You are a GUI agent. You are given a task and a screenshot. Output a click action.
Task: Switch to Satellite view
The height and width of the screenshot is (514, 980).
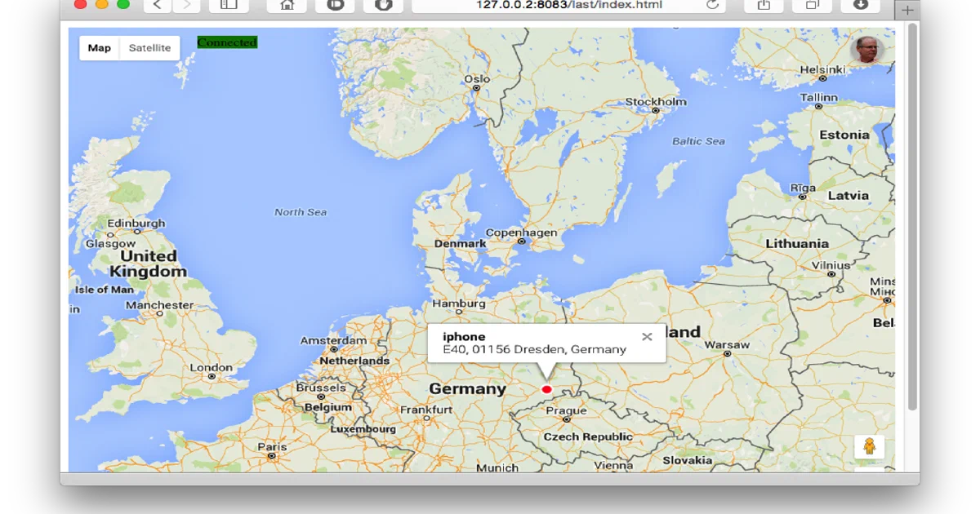click(x=149, y=48)
